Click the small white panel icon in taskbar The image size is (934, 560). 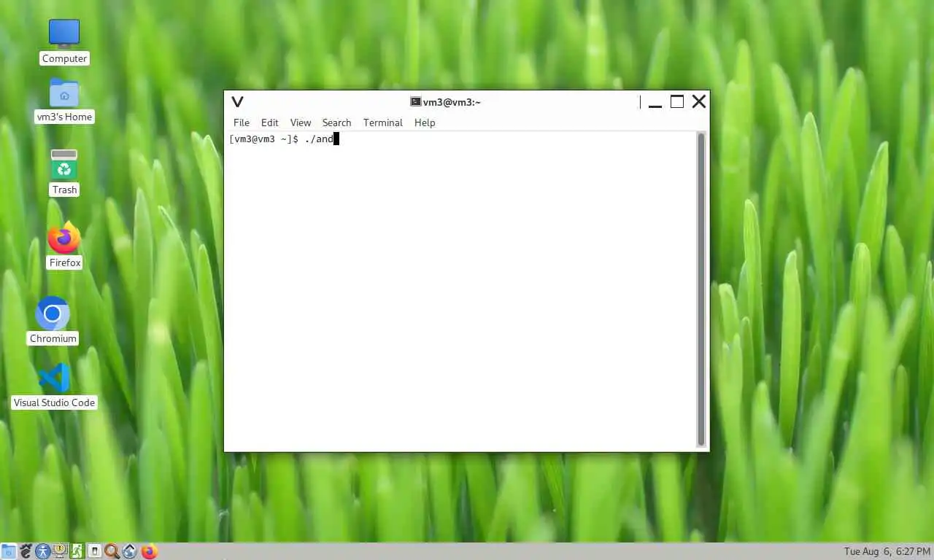94,552
